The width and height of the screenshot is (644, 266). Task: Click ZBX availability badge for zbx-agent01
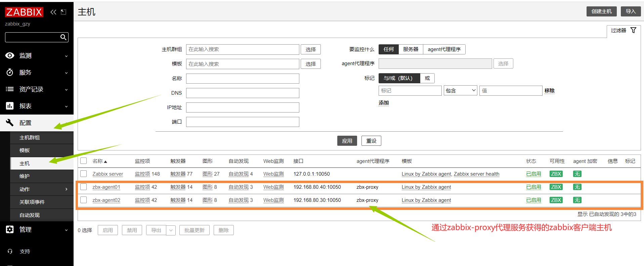[556, 187]
